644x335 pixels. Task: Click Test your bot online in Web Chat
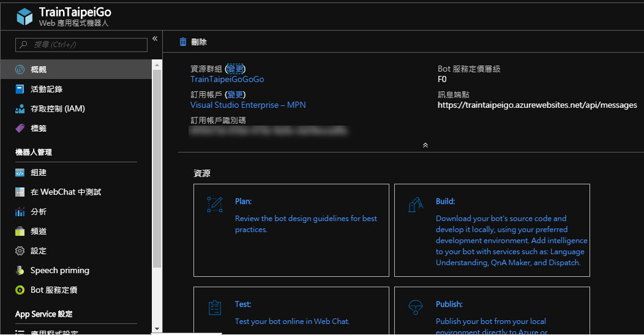click(293, 322)
